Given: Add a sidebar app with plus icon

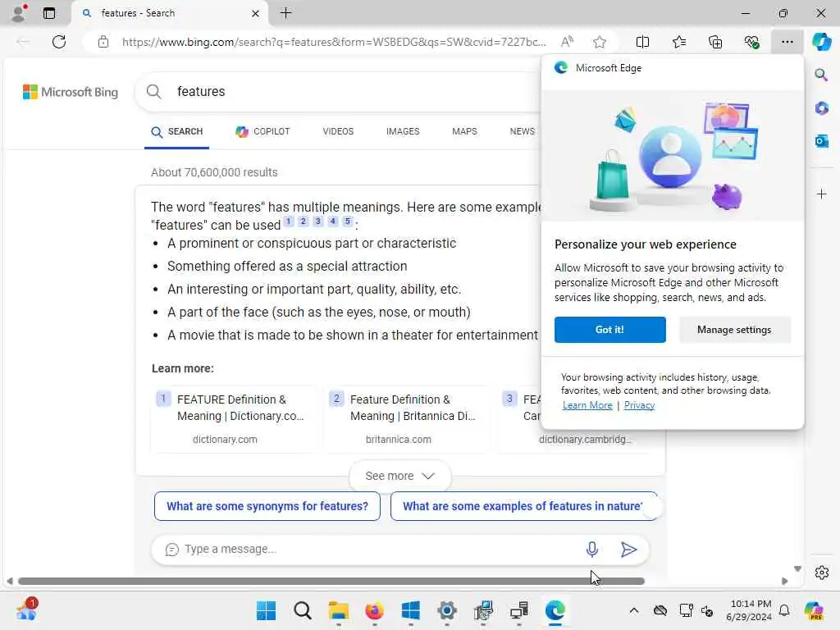Looking at the screenshot, I should point(821,194).
